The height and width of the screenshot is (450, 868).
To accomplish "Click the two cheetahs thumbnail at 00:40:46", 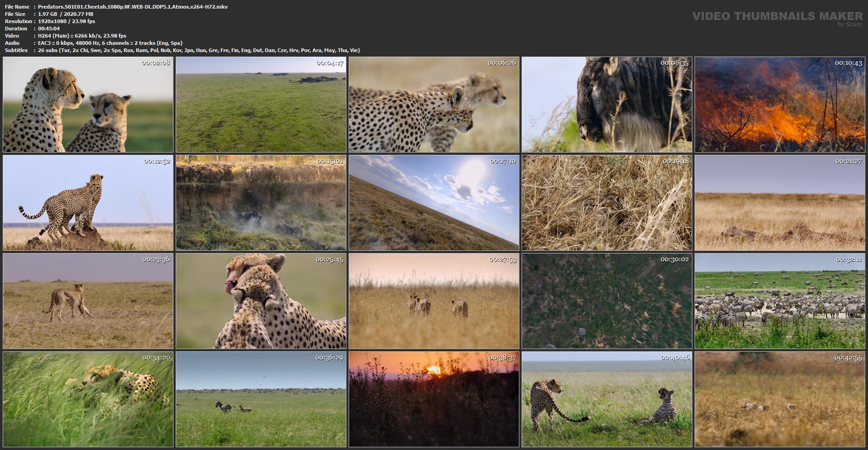I will tap(607, 399).
